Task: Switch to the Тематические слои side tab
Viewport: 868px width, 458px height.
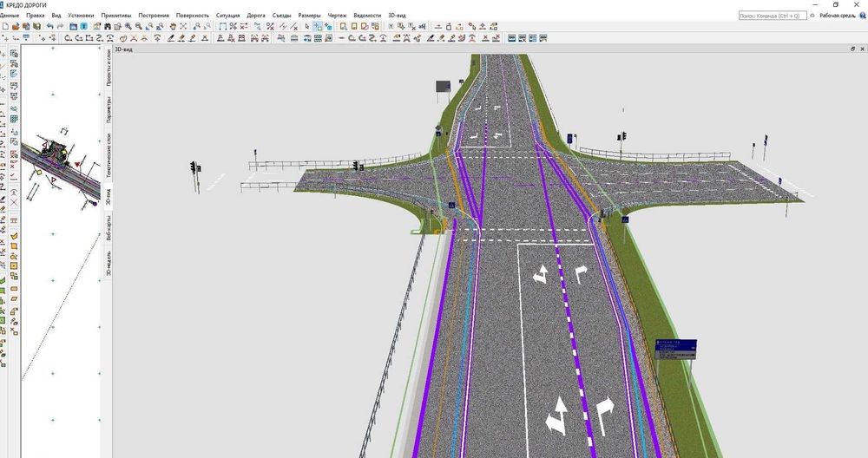Action: 108,154
